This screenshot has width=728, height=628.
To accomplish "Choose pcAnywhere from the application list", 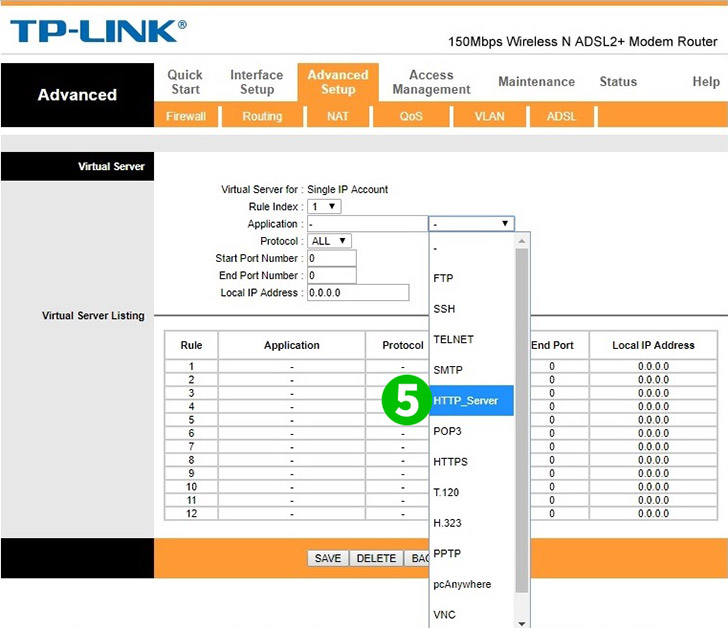I will click(x=471, y=584).
